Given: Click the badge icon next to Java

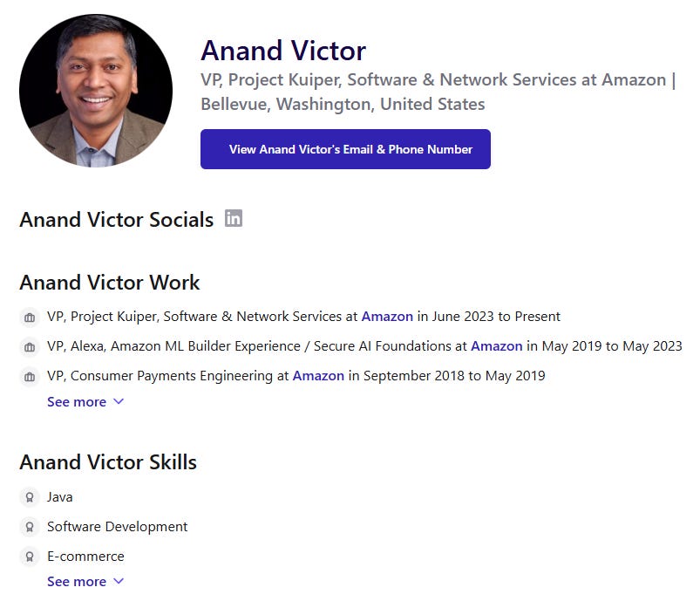Looking at the screenshot, I should pyautogui.click(x=30, y=497).
